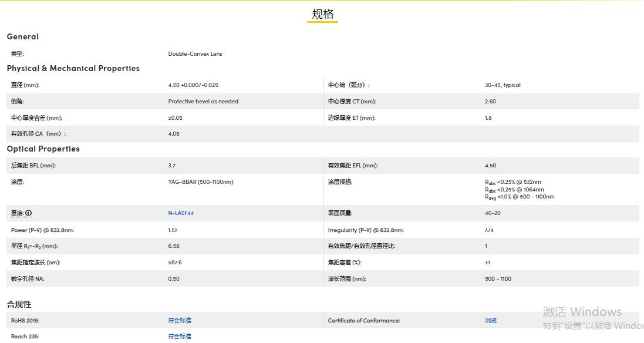Click 浏览 next to Certificate of Conformance
Screen dimensions: 644x343
click(491, 320)
